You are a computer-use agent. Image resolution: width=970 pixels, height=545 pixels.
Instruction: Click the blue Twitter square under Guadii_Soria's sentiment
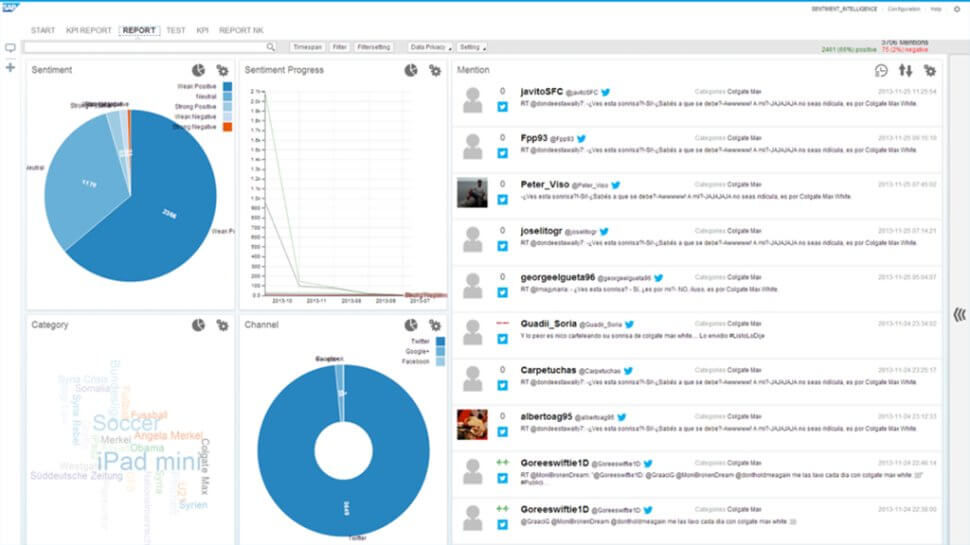[502, 339]
